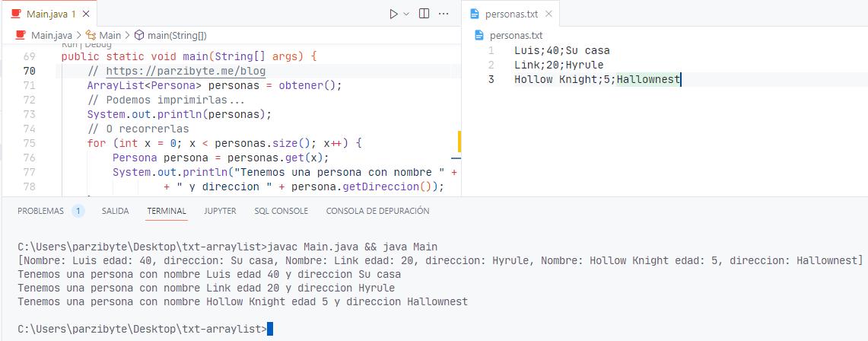Click terminal output line about Link edad 20
868x341 pixels.
tap(206, 288)
